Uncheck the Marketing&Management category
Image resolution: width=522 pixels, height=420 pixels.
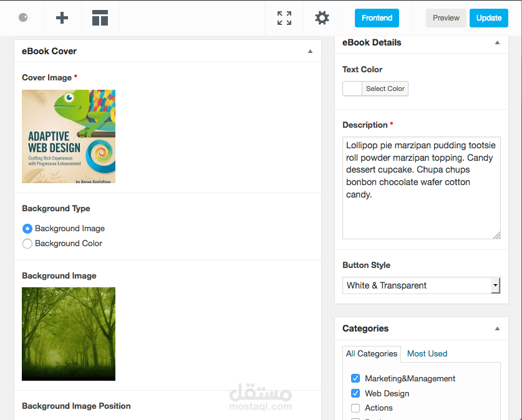coord(355,378)
